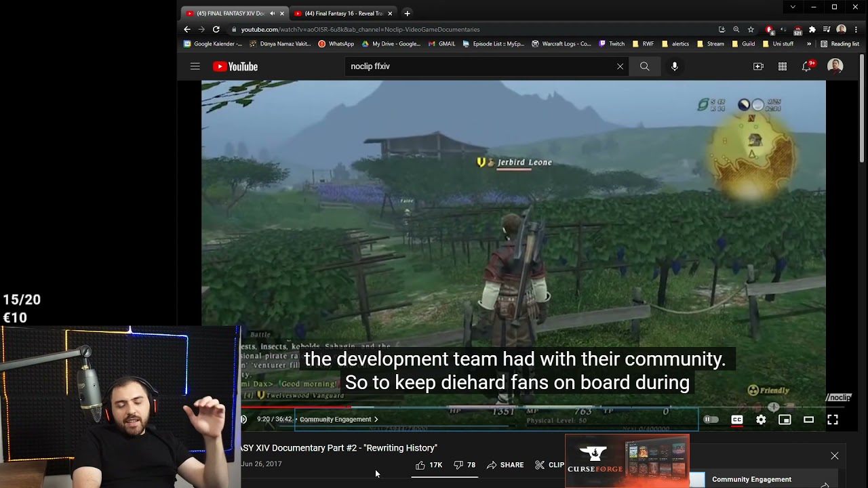Open the alertics bookmarks folder
868x488 pixels.
(675, 44)
